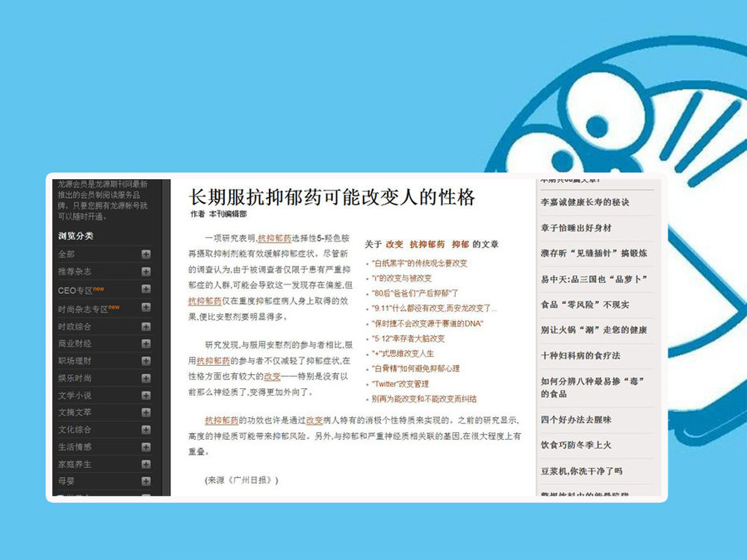Click the author line 本刊编辑部
The height and width of the screenshot is (560, 747).
[x=228, y=214]
